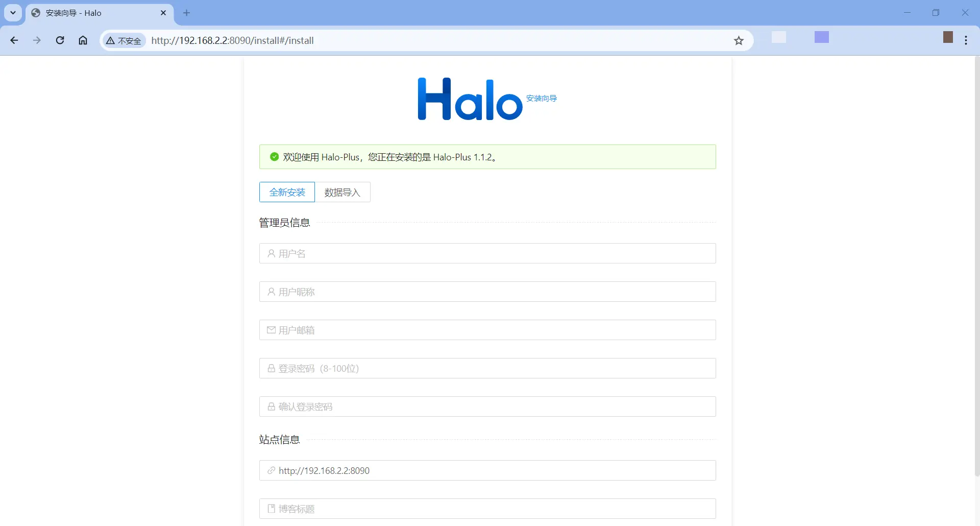Focus the 博客标题 input field
This screenshot has width=980, height=526.
pyautogui.click(x=487, y=509)
